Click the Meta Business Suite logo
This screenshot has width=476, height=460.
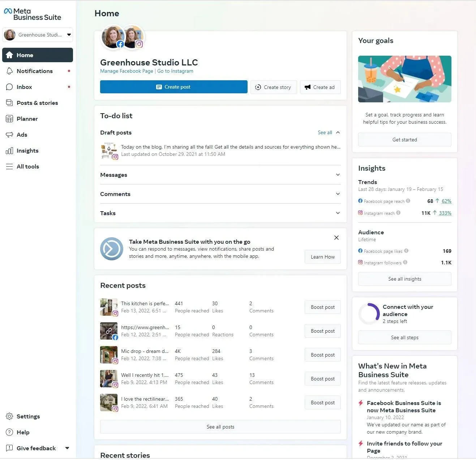(32, 14)
